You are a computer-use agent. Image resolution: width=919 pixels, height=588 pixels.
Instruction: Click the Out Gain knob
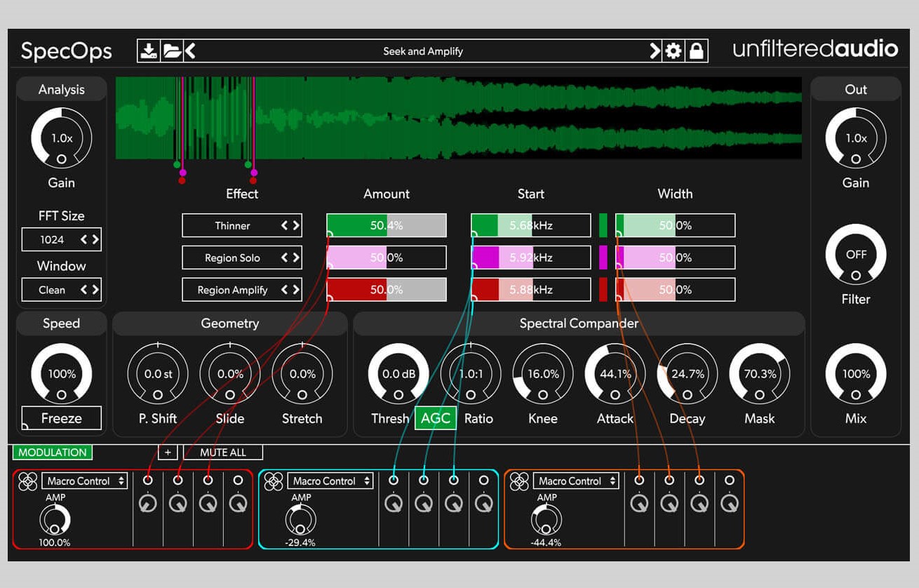pos(856,138)
